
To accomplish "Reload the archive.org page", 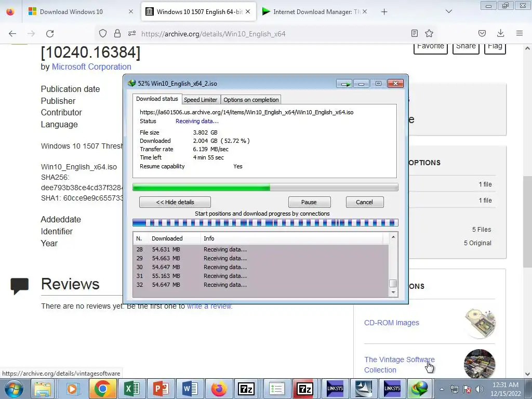I will pyautogui.click(x=50, y=34).
